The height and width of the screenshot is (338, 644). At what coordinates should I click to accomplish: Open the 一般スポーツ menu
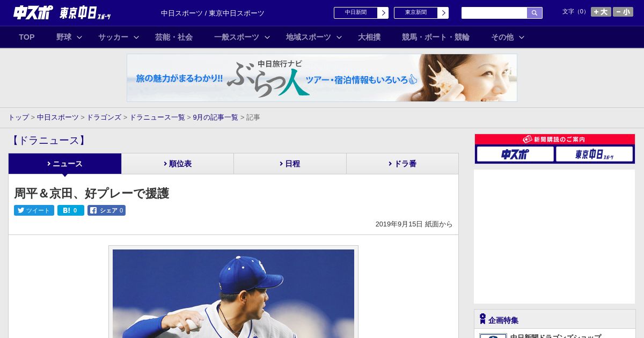click(237, 37)
